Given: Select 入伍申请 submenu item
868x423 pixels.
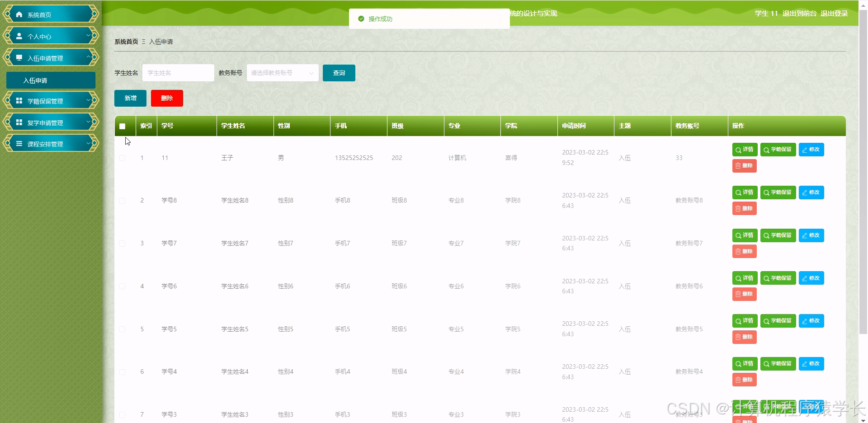Looking at the screenshot, I should (51, 80).
